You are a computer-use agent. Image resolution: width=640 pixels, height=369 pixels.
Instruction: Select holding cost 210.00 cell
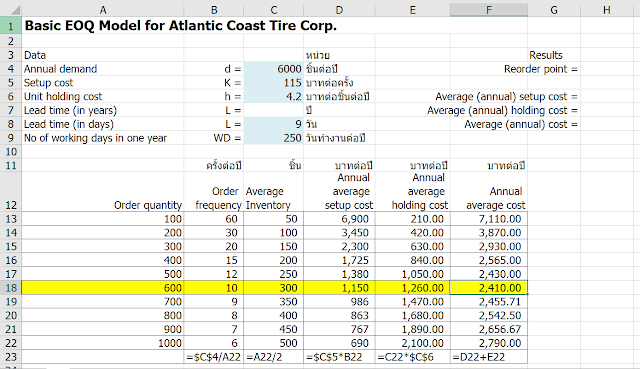[x=413, y=219]
